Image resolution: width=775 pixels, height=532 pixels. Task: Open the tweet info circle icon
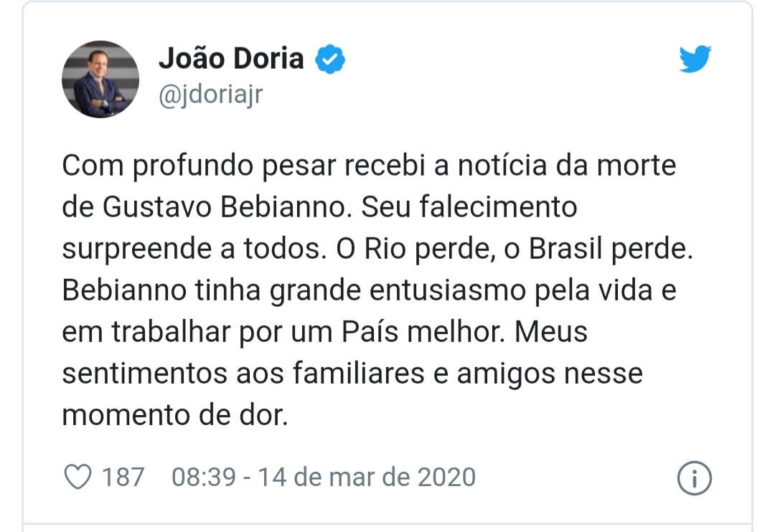coord(694,478)
